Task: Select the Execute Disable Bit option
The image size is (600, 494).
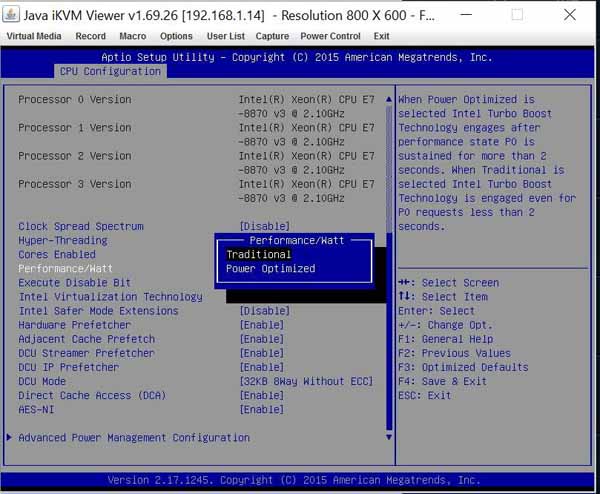Action: (75, 283)
